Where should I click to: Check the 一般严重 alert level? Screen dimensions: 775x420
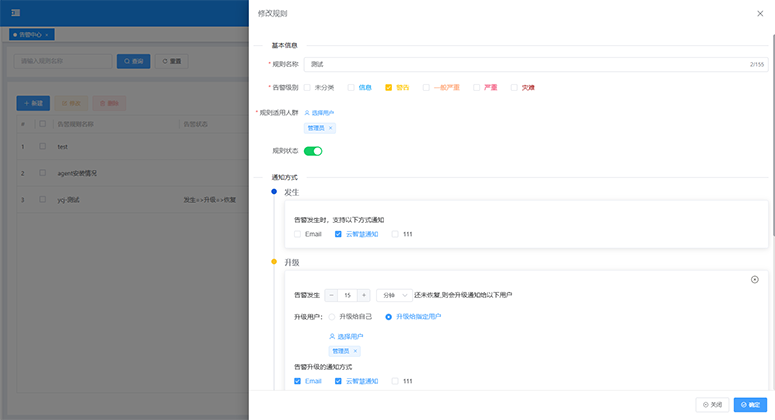pyautogui.click(x=426, y=87)
